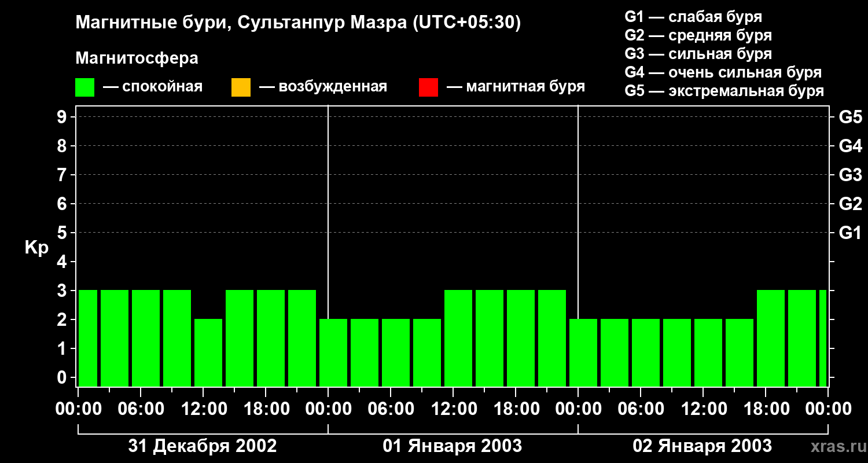Select the Kp 3 bar at 06:00–09:00 on 31 Декабря
The image size is (868, 463).
(146, 338)
